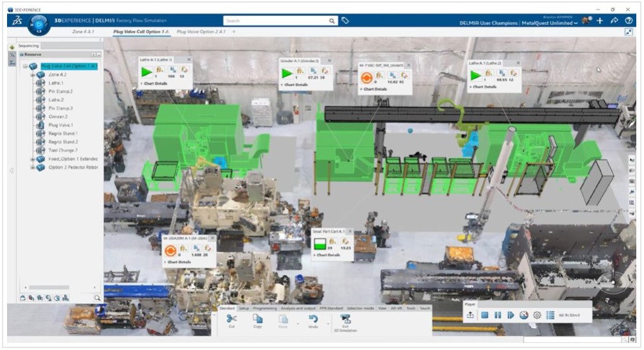
Task: Open the Undo dropdown arrow
Action: [x=328, y=324]
